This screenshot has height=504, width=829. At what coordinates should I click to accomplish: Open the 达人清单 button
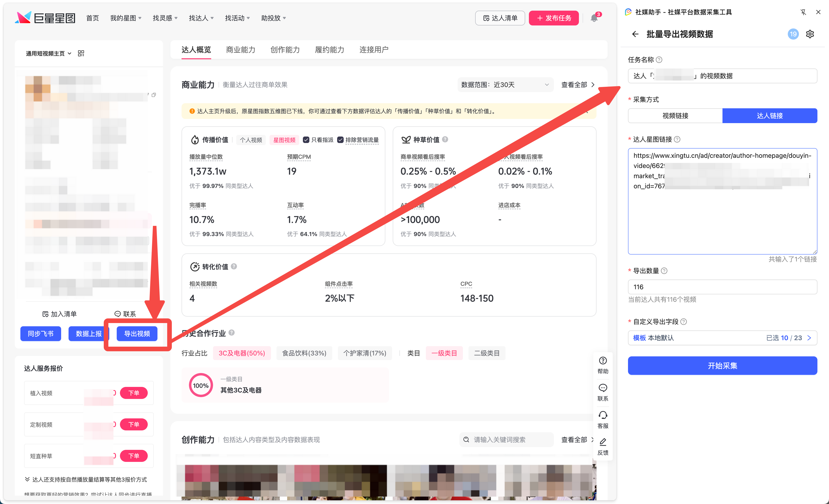500,18
